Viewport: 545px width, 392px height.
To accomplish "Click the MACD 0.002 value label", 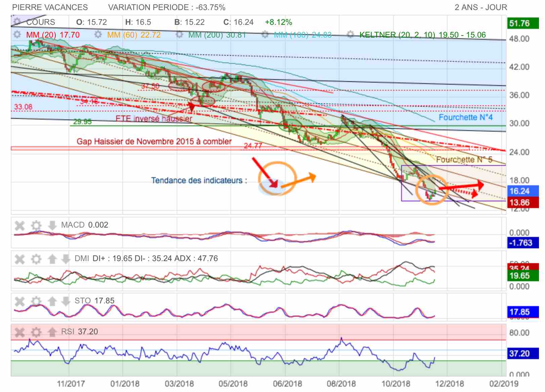I will coord(85,225).
